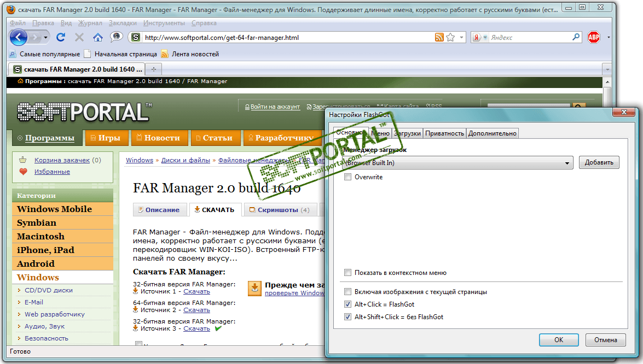Viewport: 643px width, 364px height.
Task: Open the Файл menu
Action: click(x=18, y=24)
